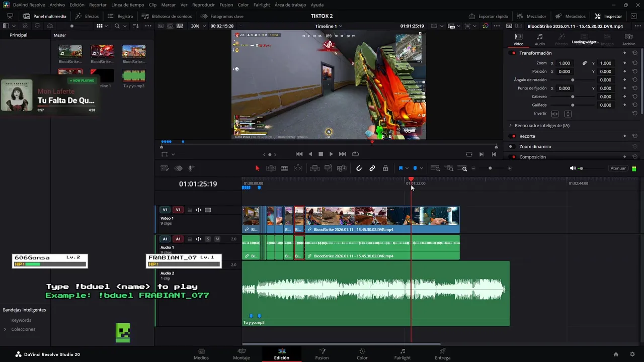Add a blue flag to the clip

401,168
